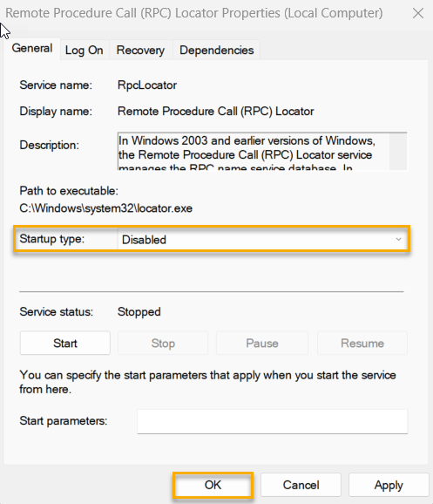Viewport: 433px width, 504px height.
Task: Open the Startup type dropdown
Action: point(262,240)
